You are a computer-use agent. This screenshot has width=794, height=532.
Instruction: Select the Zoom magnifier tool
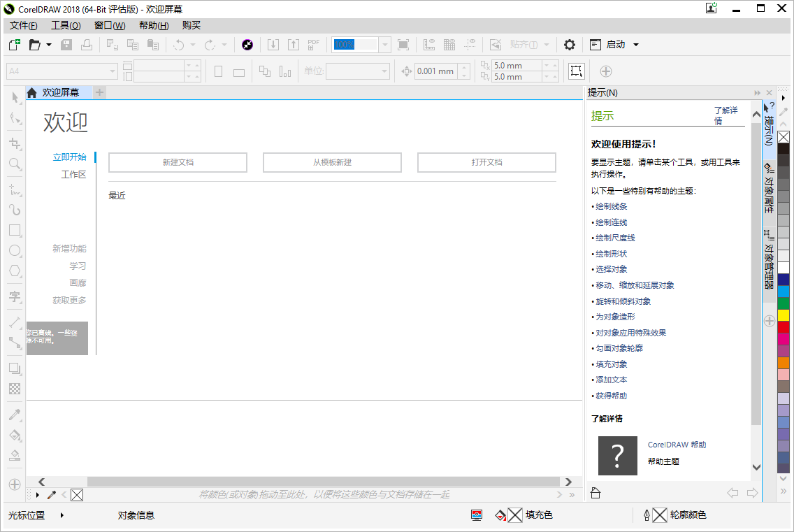click(x=15, y=164)
